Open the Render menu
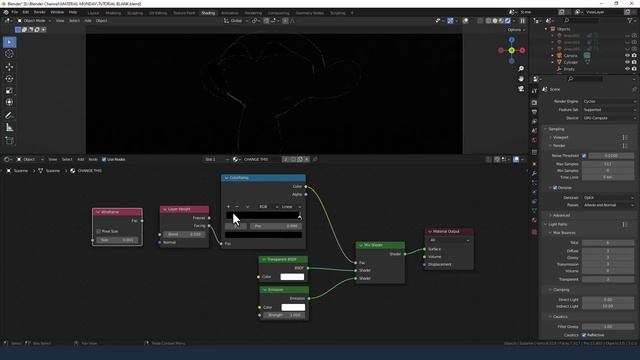Image resolution: width=640 pixels, height=360 pixels. click(40, 12)
